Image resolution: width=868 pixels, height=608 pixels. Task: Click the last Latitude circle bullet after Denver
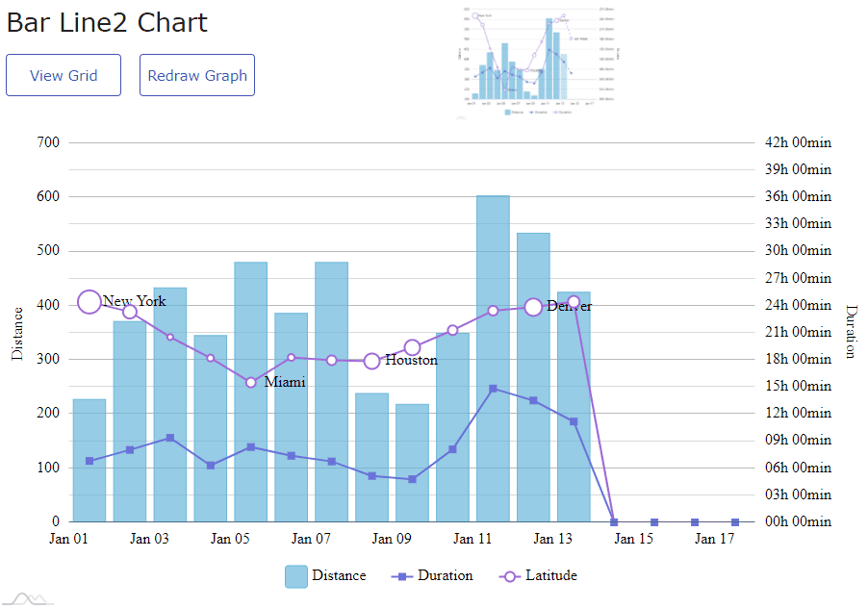click(x=574, y=303)
